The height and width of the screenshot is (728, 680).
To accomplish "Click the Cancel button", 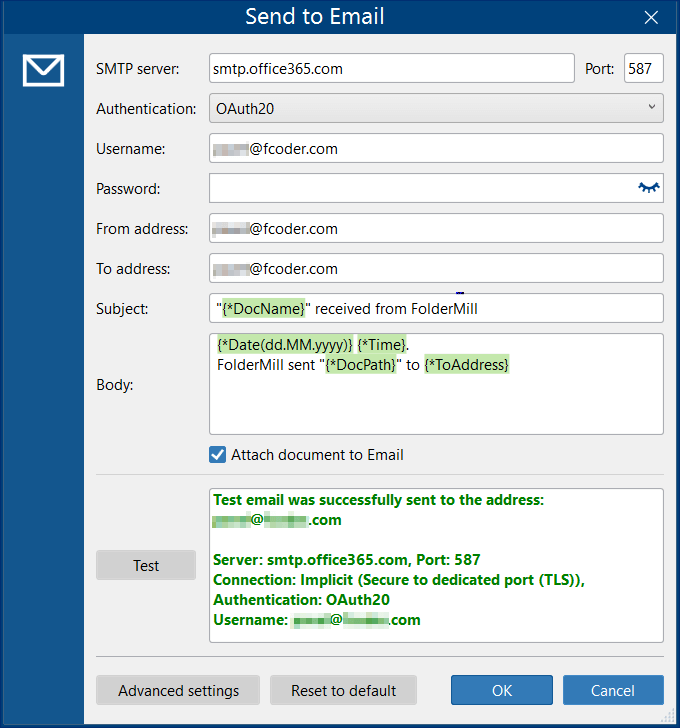I will pos(613,690).
